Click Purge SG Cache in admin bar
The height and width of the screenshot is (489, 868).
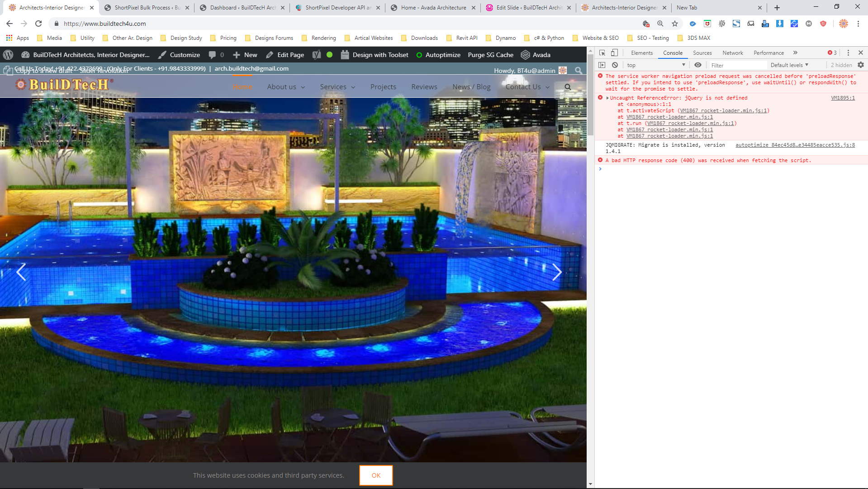(490, 55)
